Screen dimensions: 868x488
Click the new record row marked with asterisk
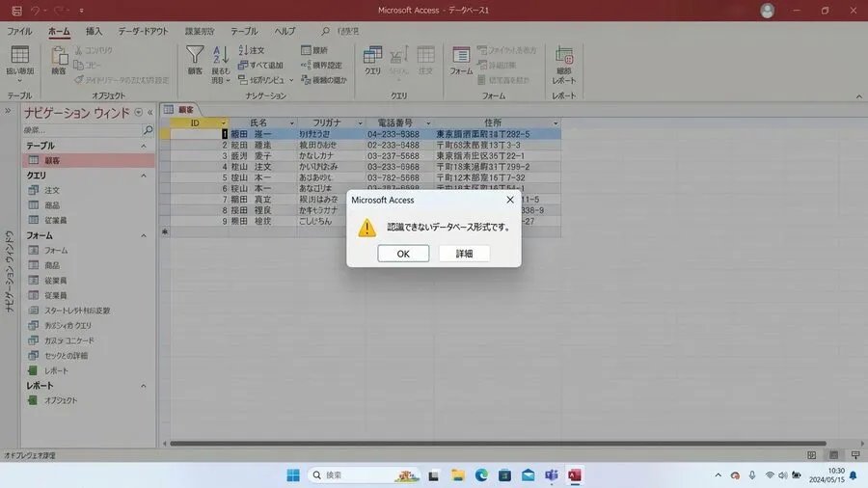tap(360, 231)
